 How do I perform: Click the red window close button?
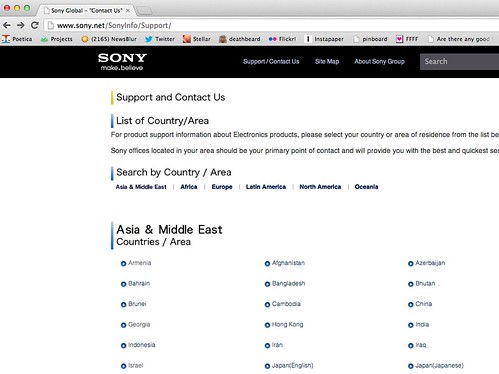click(7, 8)
